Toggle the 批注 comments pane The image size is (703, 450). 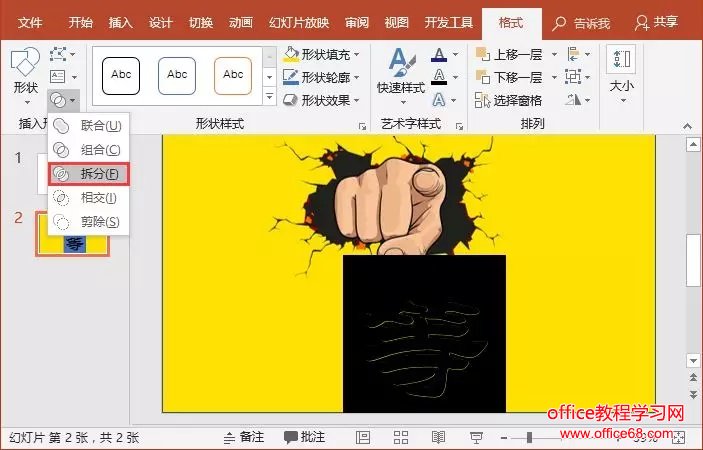click(x=304, y=437)
